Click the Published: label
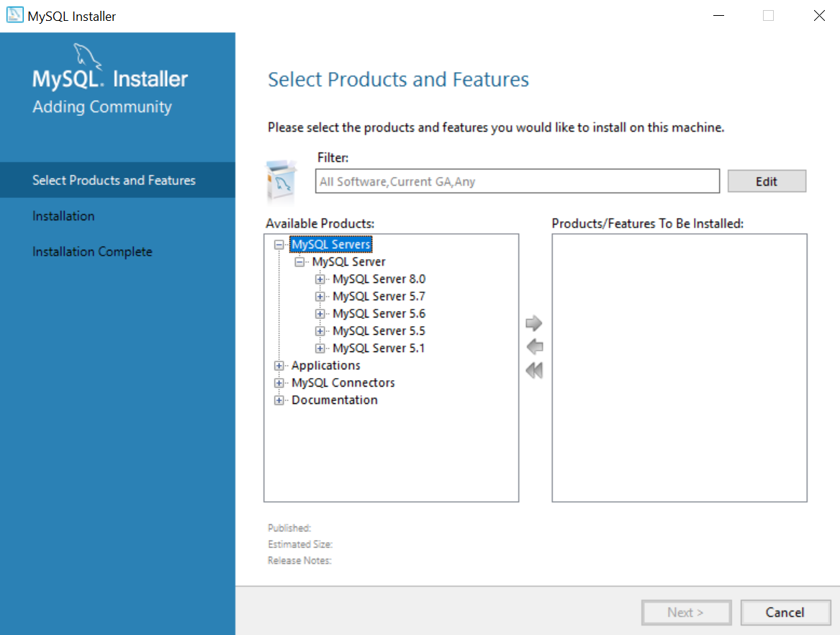Viewport: 840px width, 635px height. pos(289,528)
